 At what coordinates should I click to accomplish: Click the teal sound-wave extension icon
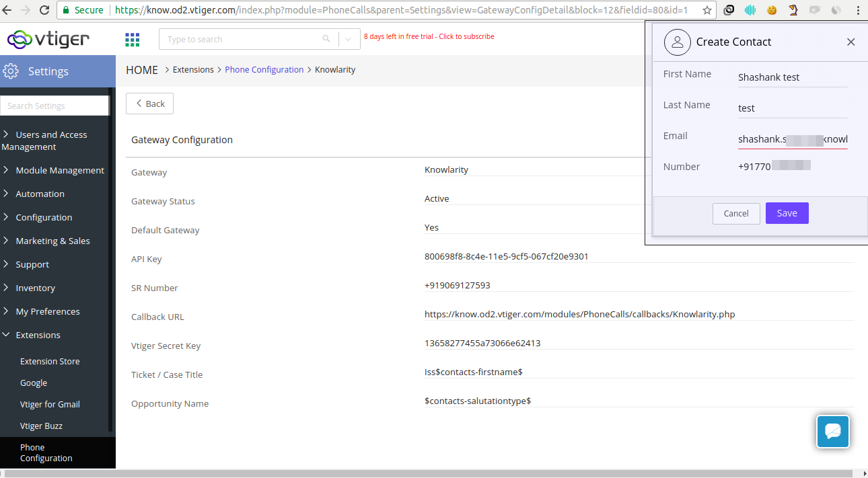(x=750, y=10)
